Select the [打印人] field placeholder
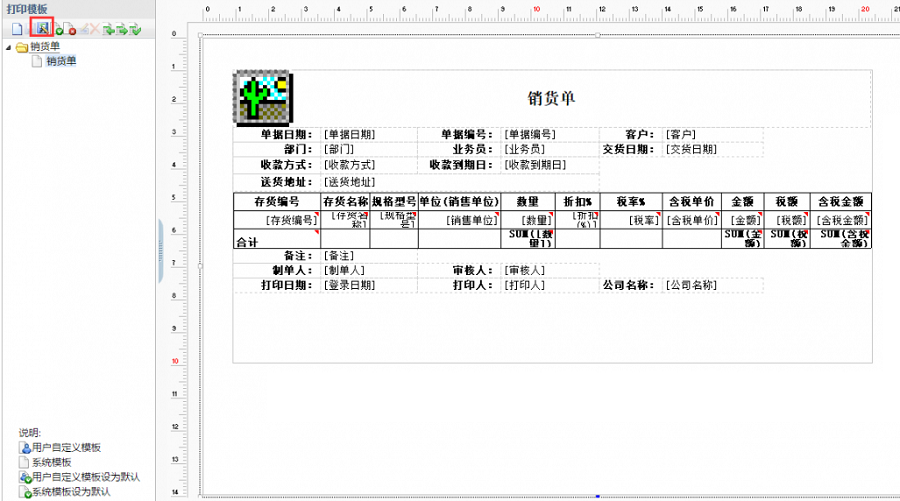 click(x=525, y=285)
